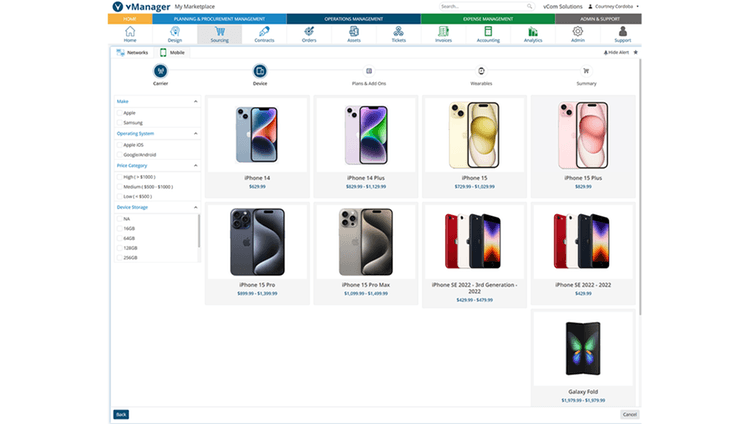Click the vCom Solutions link

click(x=562, y=7)
